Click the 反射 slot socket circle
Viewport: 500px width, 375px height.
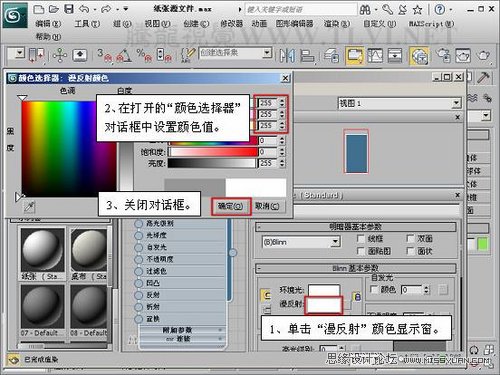[x=138, y=295]
